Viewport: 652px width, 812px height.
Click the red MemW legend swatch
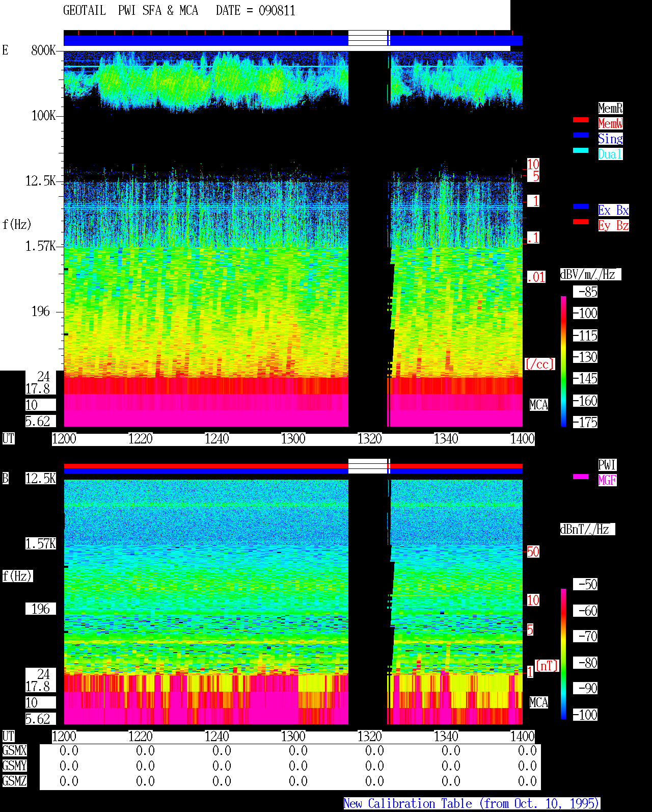[581, 120]
